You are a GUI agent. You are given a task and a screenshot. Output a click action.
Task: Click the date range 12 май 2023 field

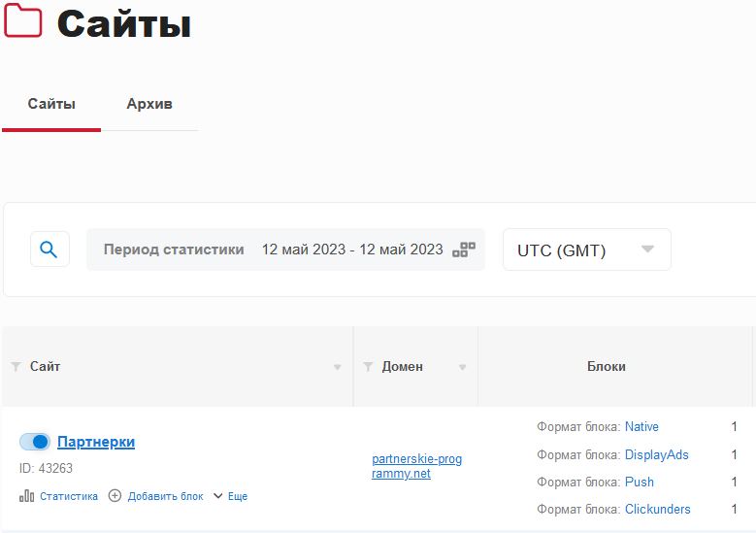pyautogui.click(x=351, y=250)
